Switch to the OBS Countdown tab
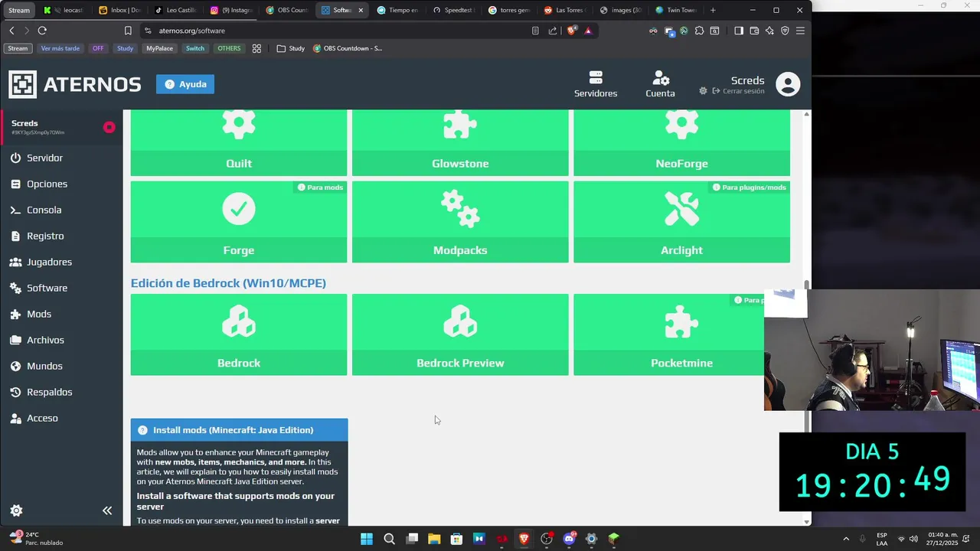The width and height of the screenshot is (980, 551). (286, 10)
